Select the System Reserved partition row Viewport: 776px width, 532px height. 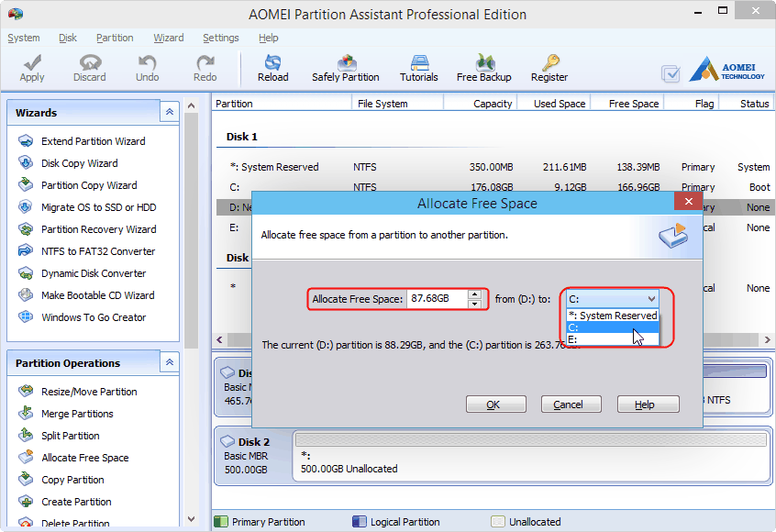tap(495, 167)
